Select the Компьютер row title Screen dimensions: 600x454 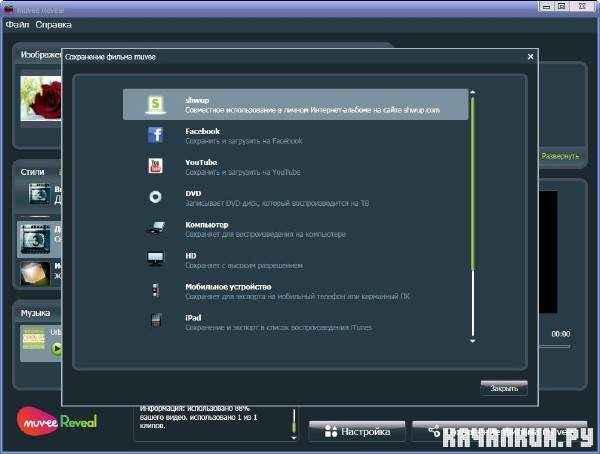pos(207,224)
